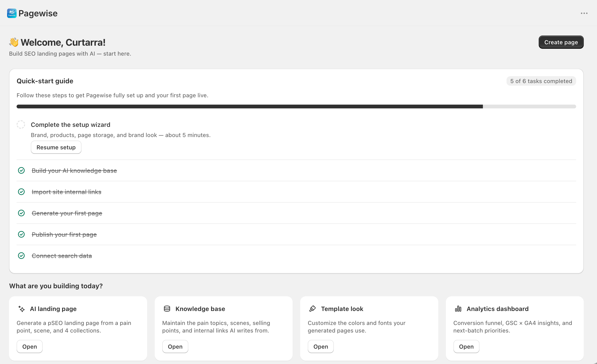The image size is (597, 364).
Task: Click 'Conversion funnel, GSC × GA4' card description
Action: 513,327
